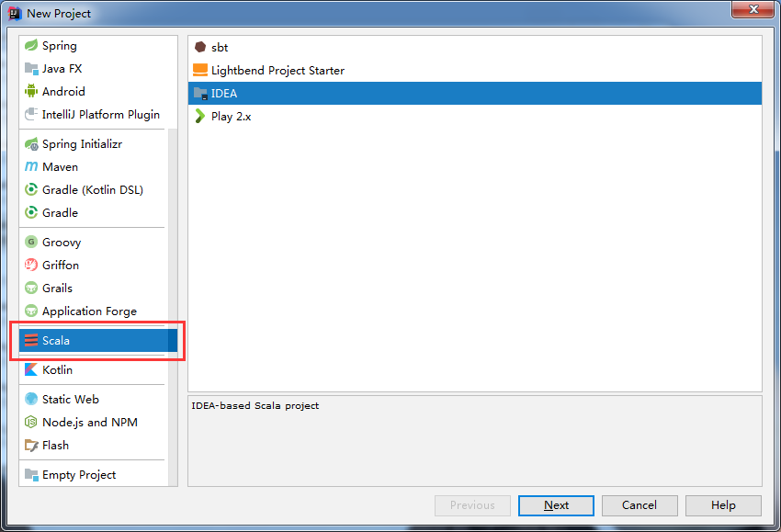Image resolution: width=781 pixels, height=532 pixels.
Task: Click the Static Web globe icon
Action: point(31,399)
